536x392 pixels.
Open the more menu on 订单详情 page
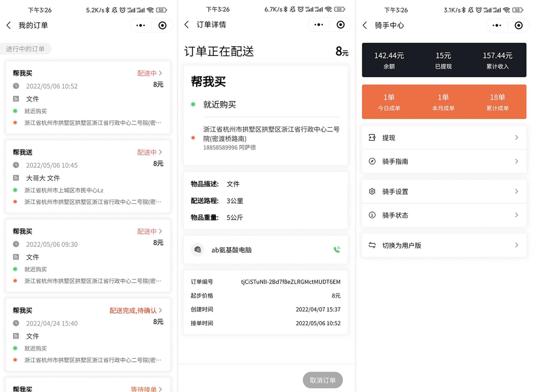[318, 24]
